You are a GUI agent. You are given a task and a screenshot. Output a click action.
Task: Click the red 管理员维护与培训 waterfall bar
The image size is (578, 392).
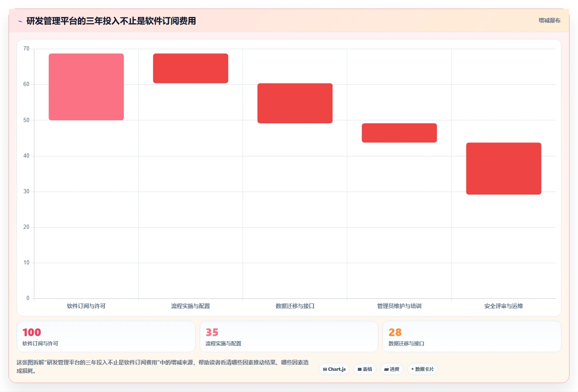[399, 133]
